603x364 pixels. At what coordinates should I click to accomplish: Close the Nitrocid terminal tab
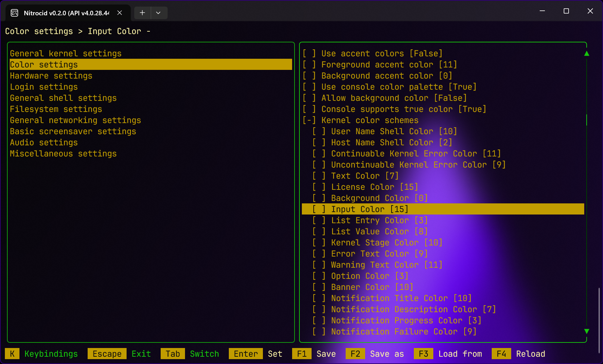(x=119, y=13)
